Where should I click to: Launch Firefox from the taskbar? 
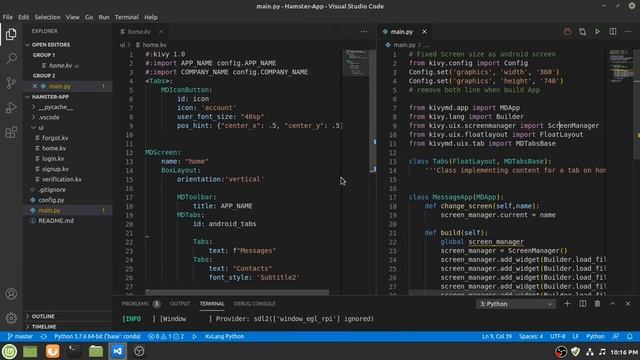click(x=52, y=351)
